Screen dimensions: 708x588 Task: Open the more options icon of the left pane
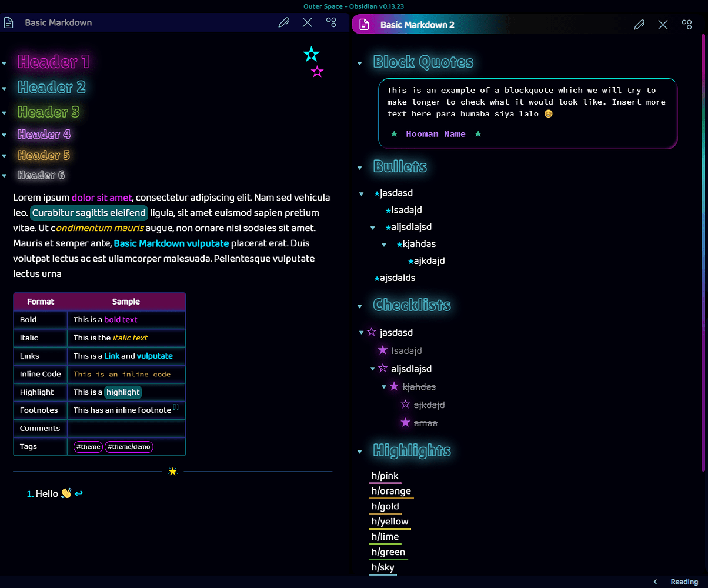point(331,22)
